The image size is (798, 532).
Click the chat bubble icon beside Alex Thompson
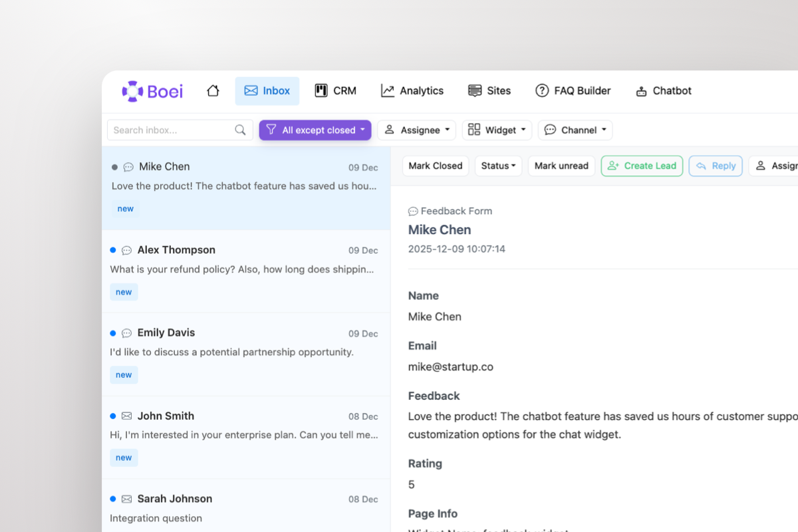pyautogui.click(x=126, y=250)
